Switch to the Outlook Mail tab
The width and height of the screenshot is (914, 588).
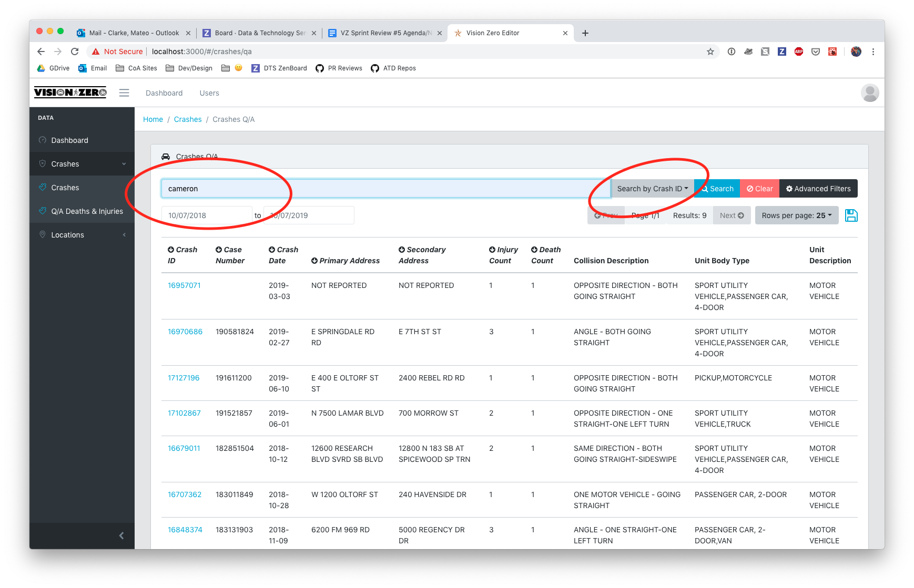click(x=134, y=33)
